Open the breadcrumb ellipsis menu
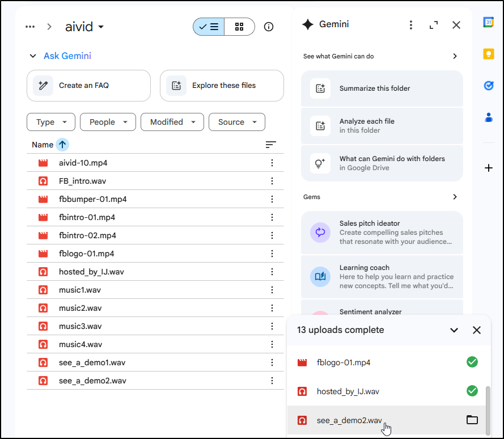This screenshot has height=439, width=504. (x=30, y=27)
